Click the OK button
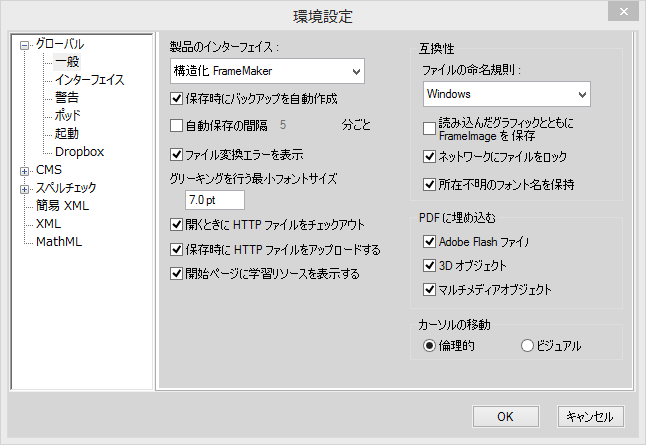The width and height of the screenshot is (646, 445). click(505, 416)
